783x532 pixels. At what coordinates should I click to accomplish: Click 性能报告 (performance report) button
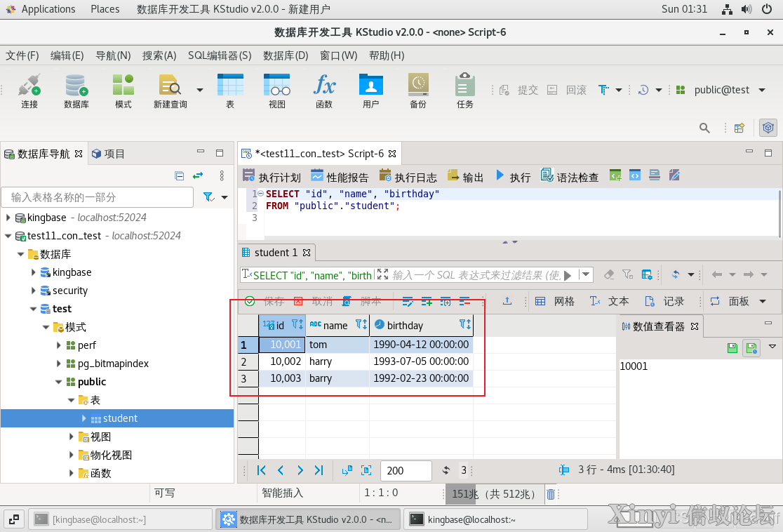[x=340, y=176]
